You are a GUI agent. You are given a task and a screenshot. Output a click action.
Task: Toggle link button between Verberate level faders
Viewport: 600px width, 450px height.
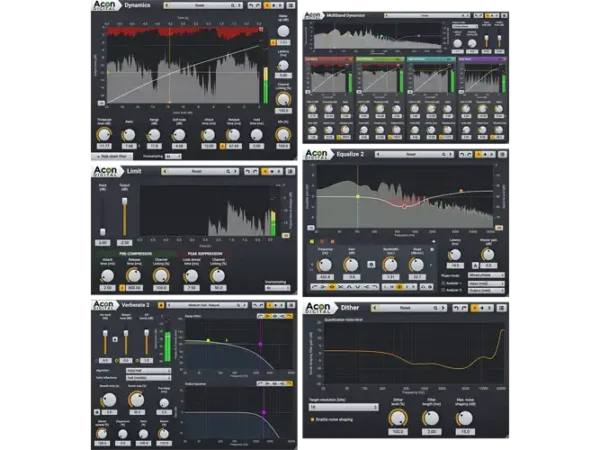[115, 339]
